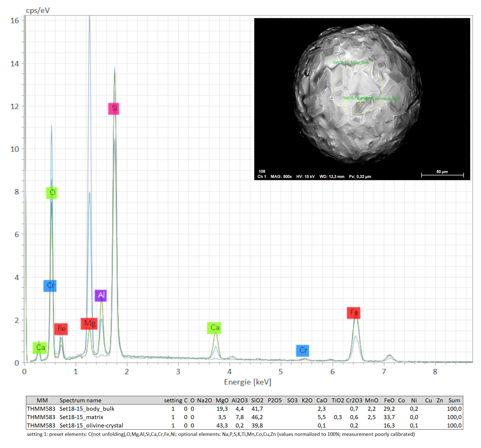Click the Fe label near 0.7 keV peak
The width and height of the screenshot is (481, 448).
tap(61, 329)
